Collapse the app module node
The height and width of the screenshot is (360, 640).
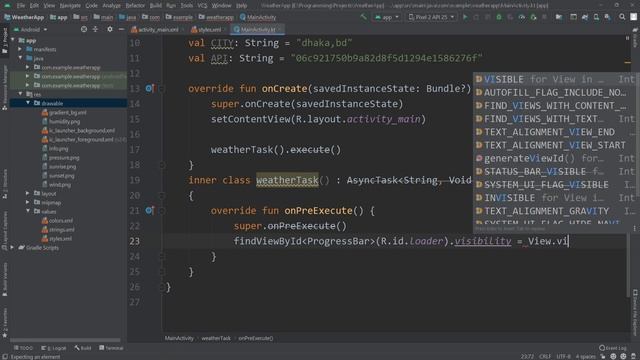tap(13, 40)
